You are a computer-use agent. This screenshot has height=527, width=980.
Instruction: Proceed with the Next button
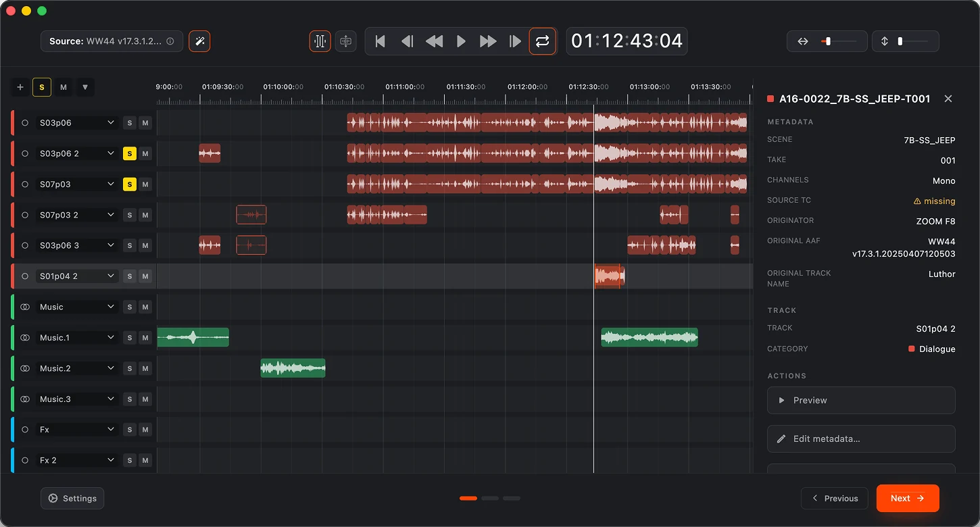pos(908,499)
